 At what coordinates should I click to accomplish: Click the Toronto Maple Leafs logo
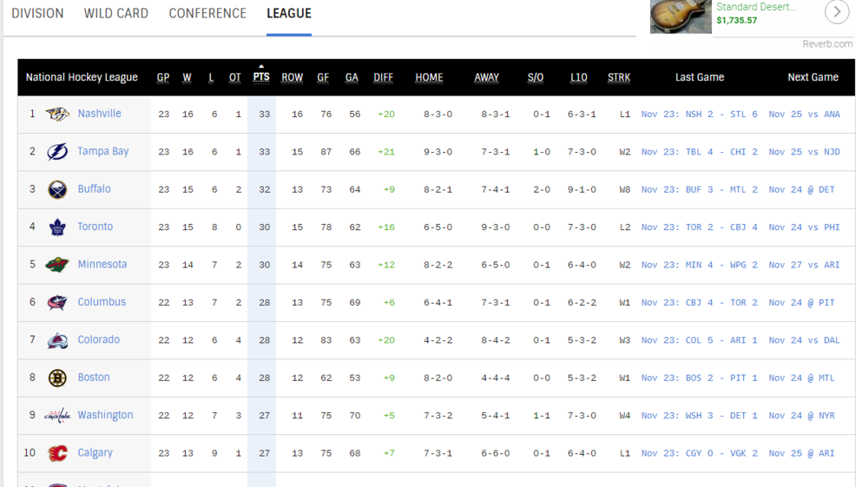57,227
